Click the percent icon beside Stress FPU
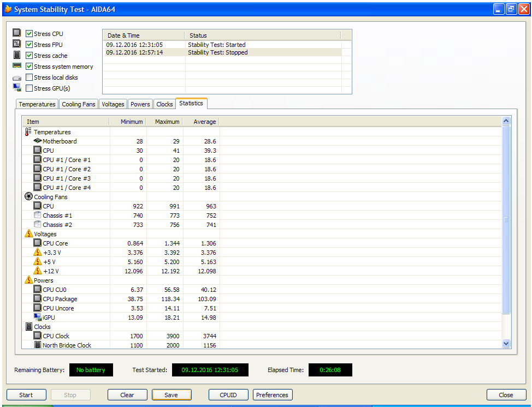The height and width of the screenshot is (407, 532). tap(16, 44)
